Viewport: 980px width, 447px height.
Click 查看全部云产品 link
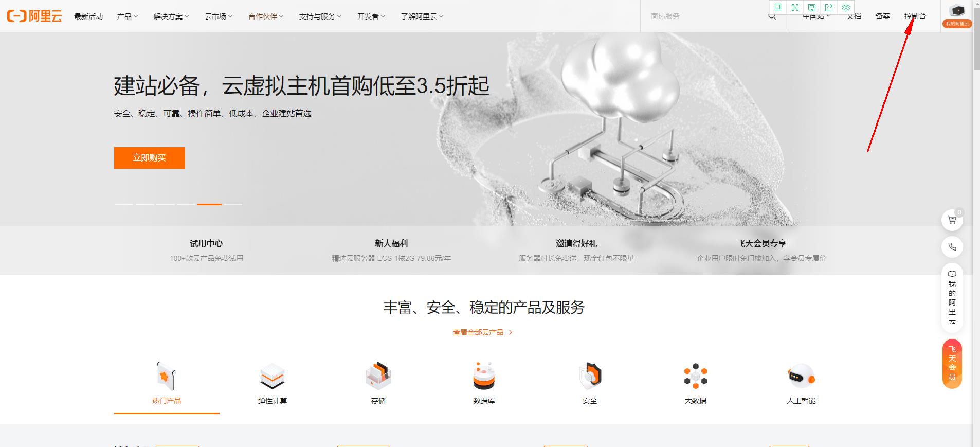point(483,332)
